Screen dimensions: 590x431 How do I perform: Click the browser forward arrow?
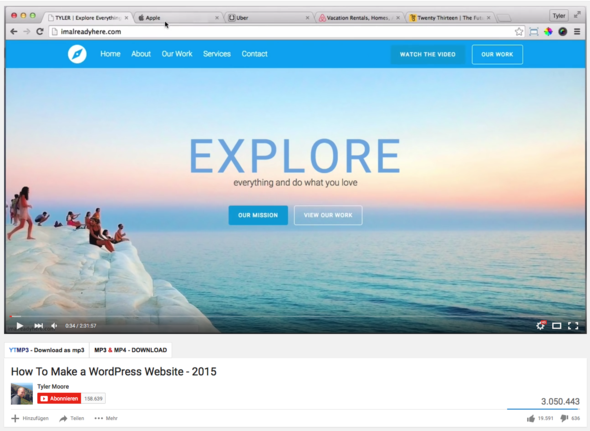27,32
